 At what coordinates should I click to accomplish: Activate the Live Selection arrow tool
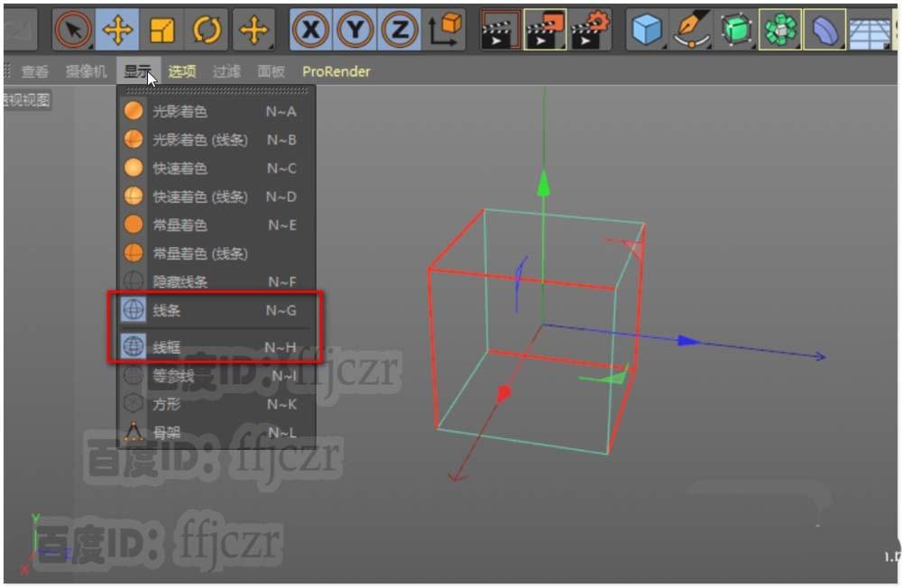click(x=72, y=29)
